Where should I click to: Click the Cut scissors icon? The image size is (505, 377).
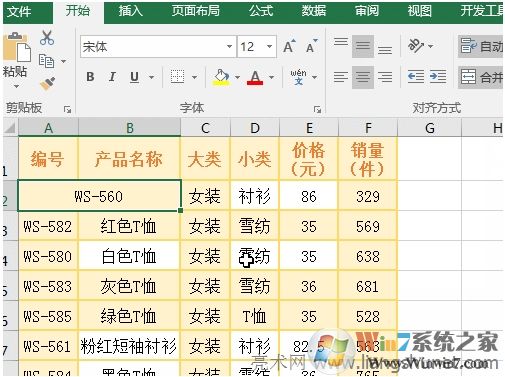[x=47, y=37]
